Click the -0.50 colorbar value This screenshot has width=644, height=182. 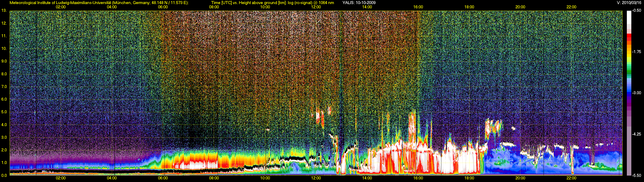point(636,11)
